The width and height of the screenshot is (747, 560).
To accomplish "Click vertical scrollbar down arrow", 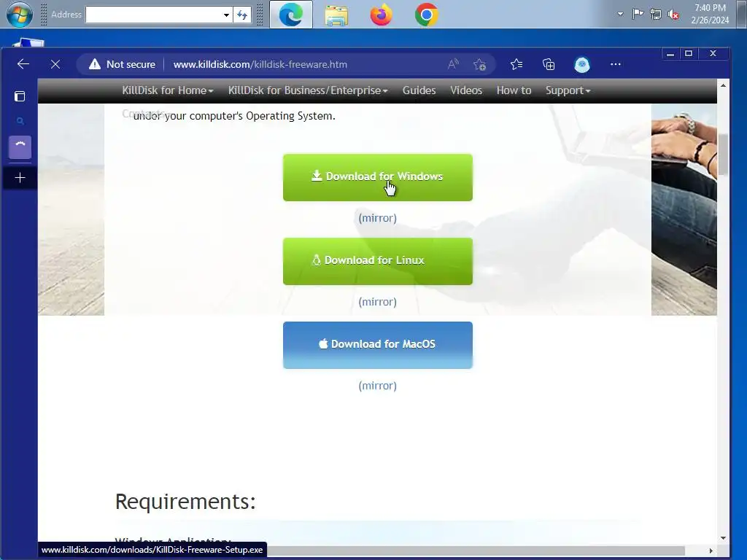I will pyautogui.click(x=723, y=538).
